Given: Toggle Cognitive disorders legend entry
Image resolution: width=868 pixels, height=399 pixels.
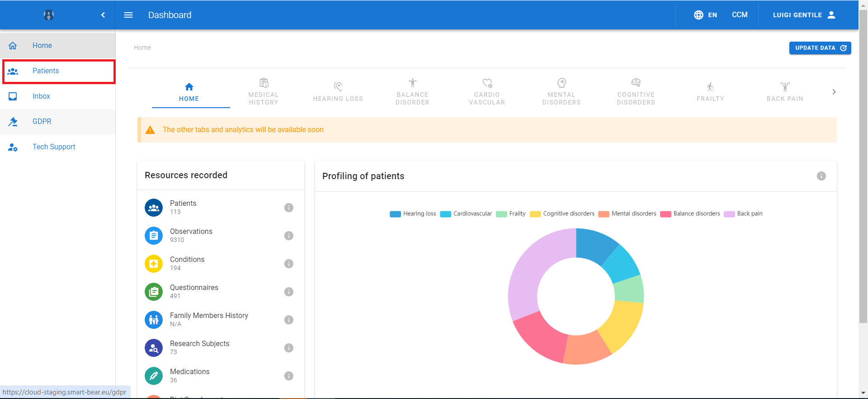Looking at the screenshot, I should click(562, 214).
